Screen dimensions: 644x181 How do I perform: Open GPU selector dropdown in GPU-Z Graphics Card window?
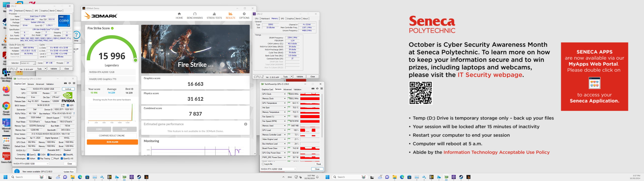[x=31, y=164]
